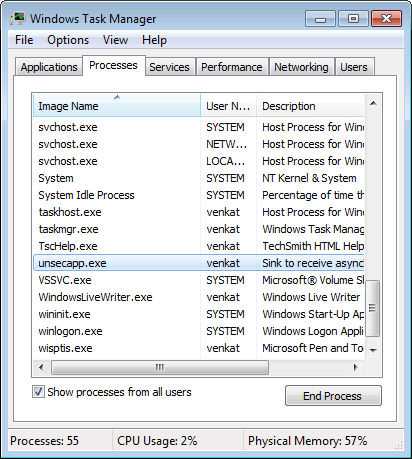Click Physical Memory: 57% in status bar

(x=307, y=441)
